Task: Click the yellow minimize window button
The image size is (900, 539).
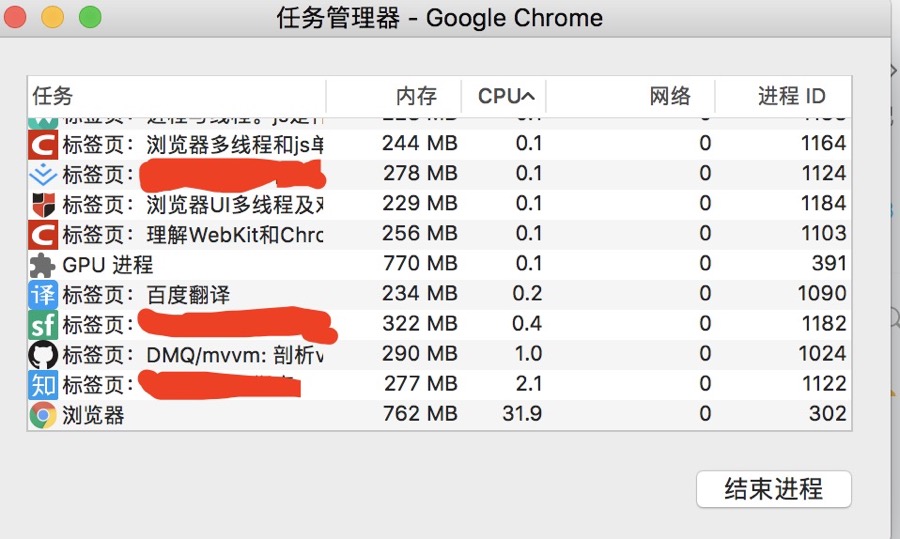Action: [x=52, y=17]
